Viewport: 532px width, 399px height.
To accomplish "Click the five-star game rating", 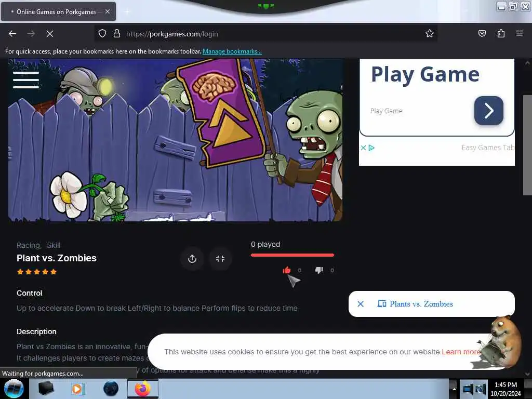I will [37, 272].
